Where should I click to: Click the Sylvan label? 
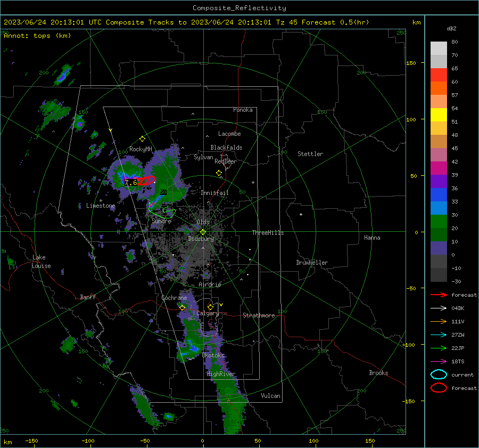[x=203, y=157]
